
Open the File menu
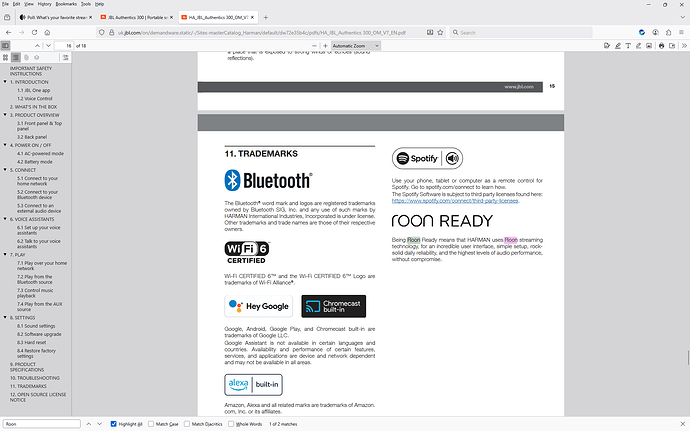pyautogui.click(x=5, y=4)
